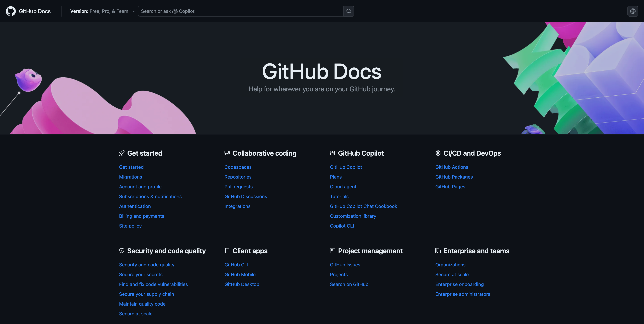
Task: Open the Authentication docs
Action: (x=135, y=206)
